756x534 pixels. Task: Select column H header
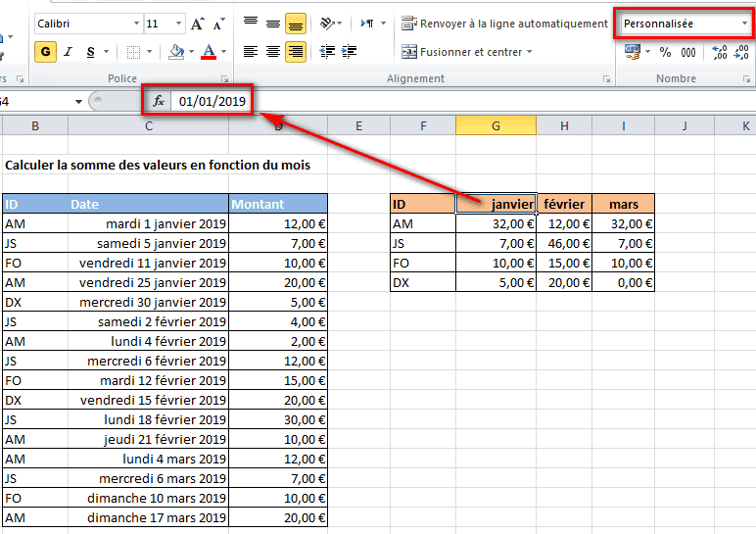coord(564,125)
